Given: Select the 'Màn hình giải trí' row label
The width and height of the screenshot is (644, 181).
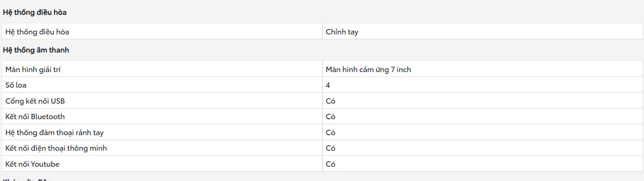Looking at the screenshot, I should 33,70.
